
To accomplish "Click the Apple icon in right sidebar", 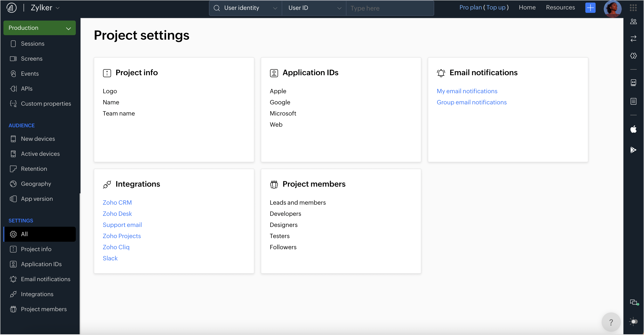I will point(633,129).
